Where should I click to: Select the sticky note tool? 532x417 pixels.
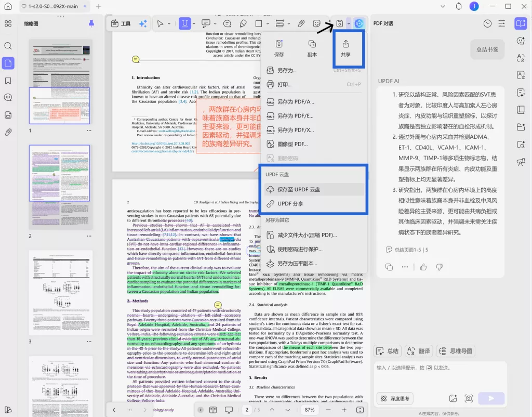(x=227, y=23)
